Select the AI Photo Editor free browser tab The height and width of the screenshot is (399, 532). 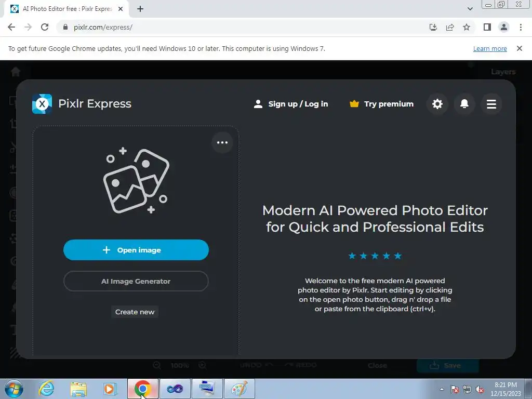pos(67,9)
